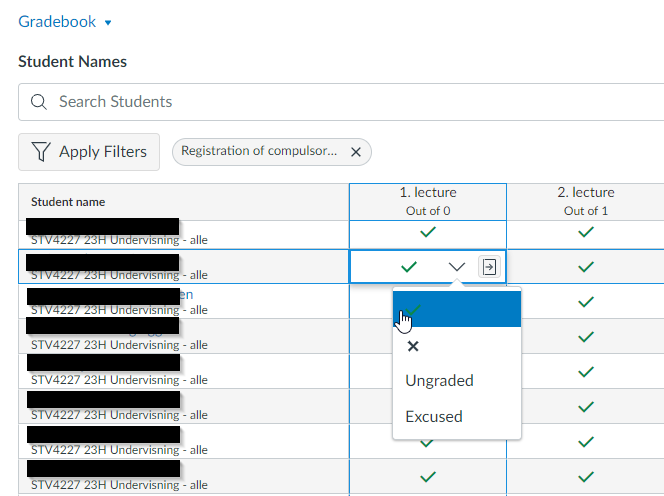
Task: Select the 2. lecture column header
Action: 586,202
